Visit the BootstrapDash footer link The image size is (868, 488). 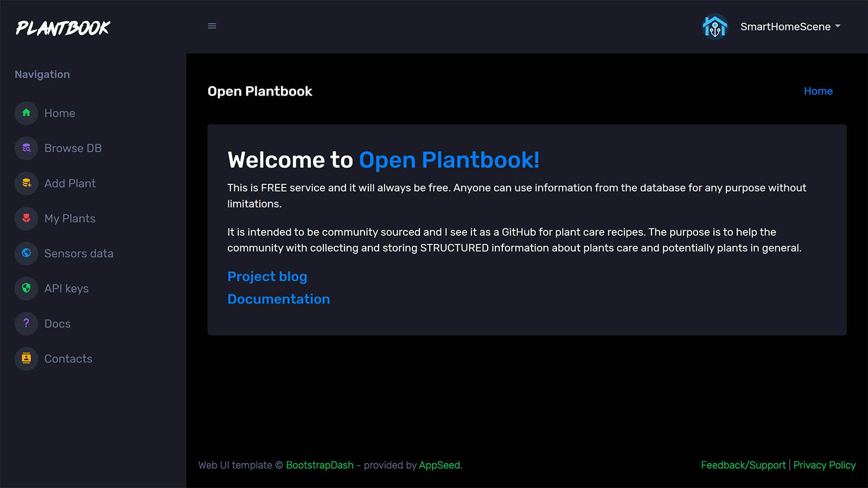click(x=320, y=465)
